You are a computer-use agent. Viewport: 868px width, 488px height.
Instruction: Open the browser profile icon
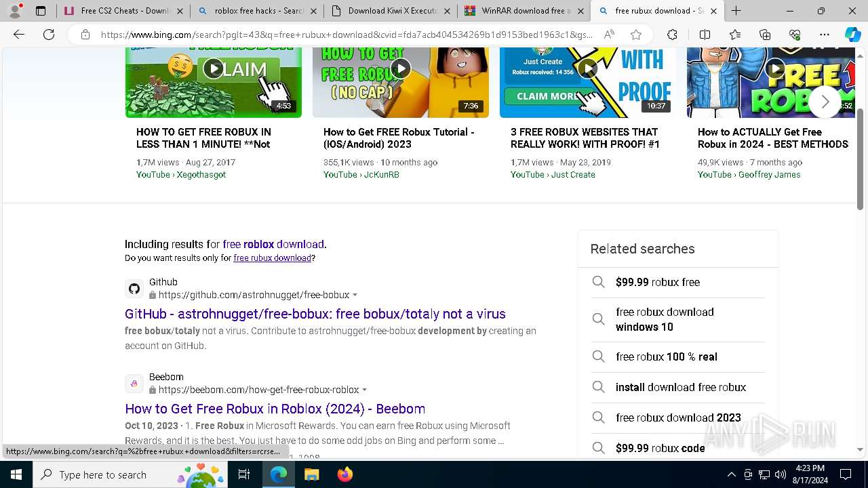point(14,11)
